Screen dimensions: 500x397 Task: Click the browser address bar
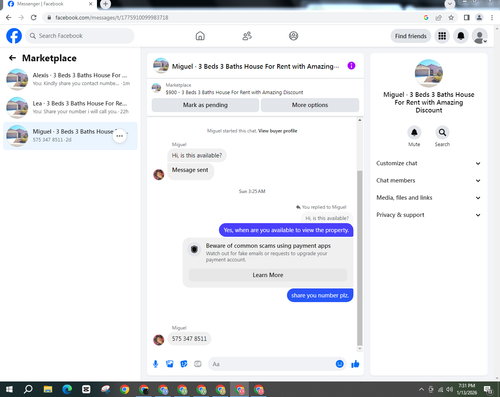pos(233,18)
